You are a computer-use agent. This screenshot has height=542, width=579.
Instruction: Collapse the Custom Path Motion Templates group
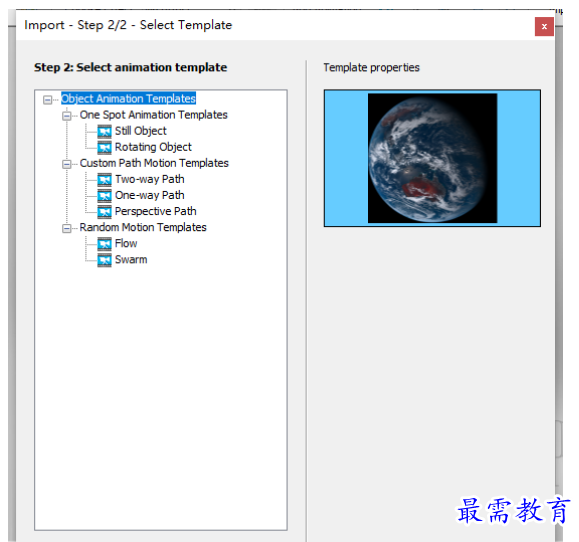(66, 164)
